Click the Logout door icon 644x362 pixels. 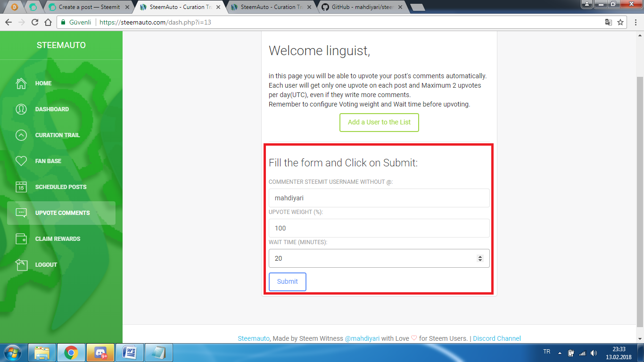(x=21, y=265)
